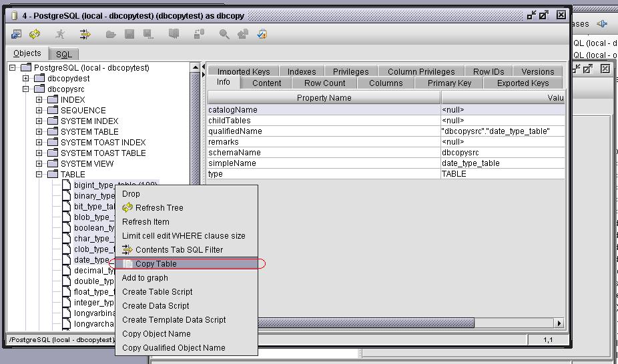Click the running man Run SQL icon

click(x=61, y=34)
